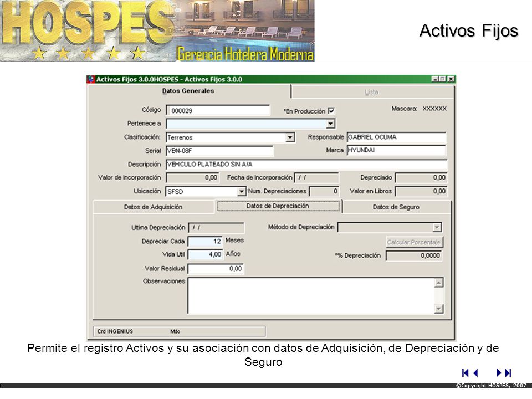Click the Fecha de Incorporación field
The width and height of the screenshot is (532, 399).
316,178
